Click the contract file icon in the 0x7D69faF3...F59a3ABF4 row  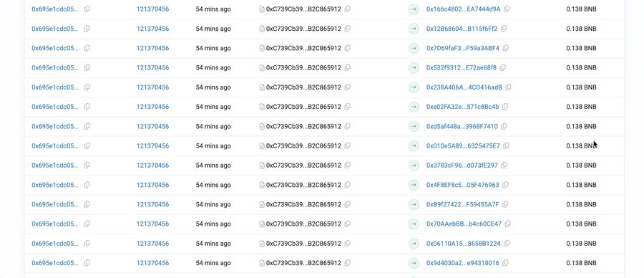(x=262, y=48)
